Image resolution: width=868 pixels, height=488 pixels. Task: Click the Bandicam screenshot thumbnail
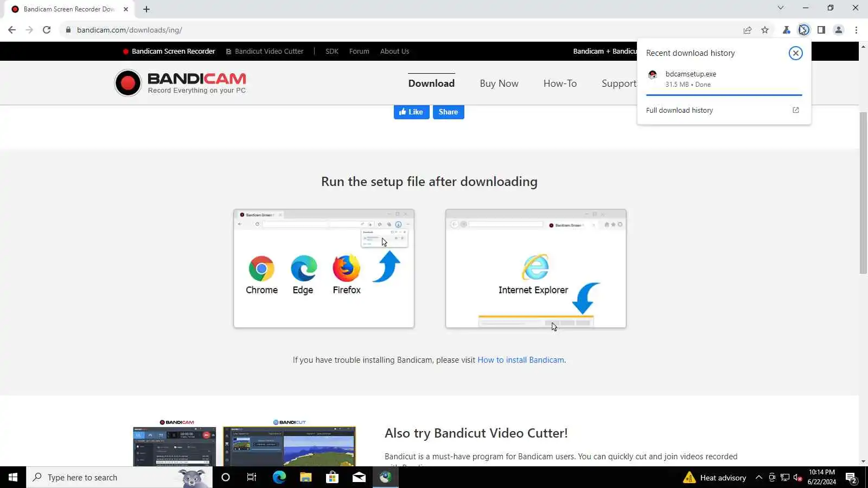pos(175,446)
